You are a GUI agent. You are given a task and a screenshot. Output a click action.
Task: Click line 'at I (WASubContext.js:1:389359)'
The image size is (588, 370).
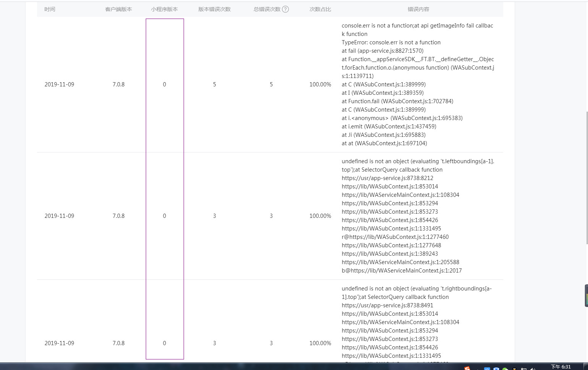pyautogui.click(x=382, y=93)
